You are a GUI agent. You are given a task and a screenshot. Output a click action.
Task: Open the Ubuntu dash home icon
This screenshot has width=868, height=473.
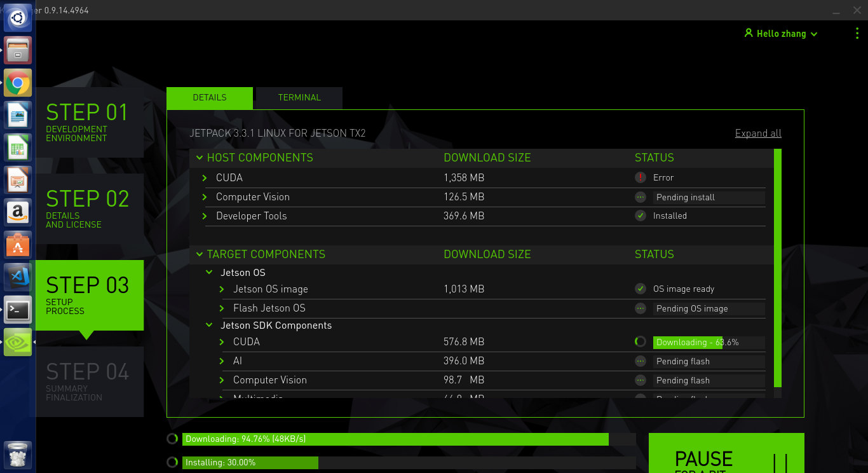coord(18,18)
